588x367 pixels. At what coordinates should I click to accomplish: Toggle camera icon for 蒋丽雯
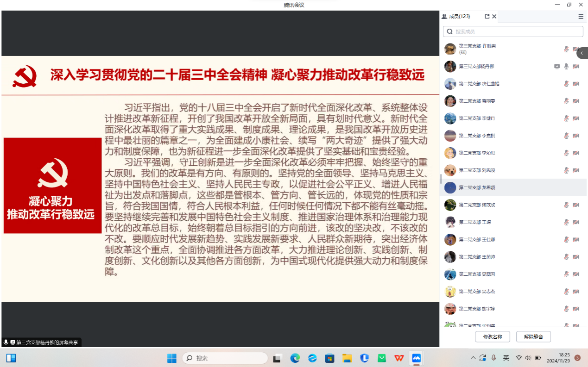[576, 101]
